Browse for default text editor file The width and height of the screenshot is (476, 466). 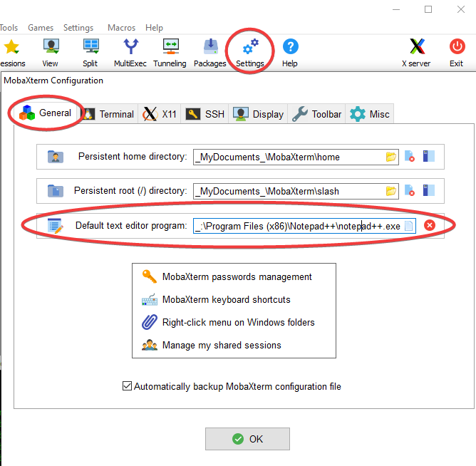point(408,226)
